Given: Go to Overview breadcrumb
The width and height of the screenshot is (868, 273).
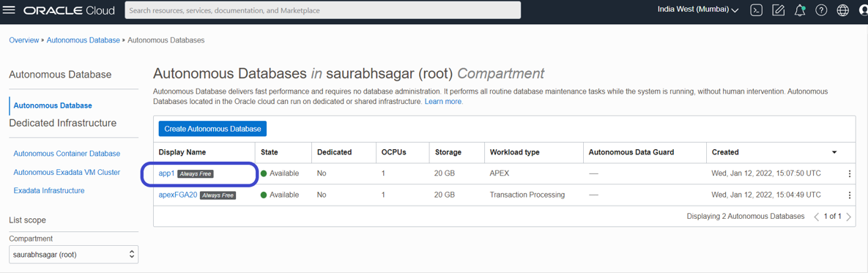Looking at the screenshot, I should pyautogui.click(x=23, y=40).
